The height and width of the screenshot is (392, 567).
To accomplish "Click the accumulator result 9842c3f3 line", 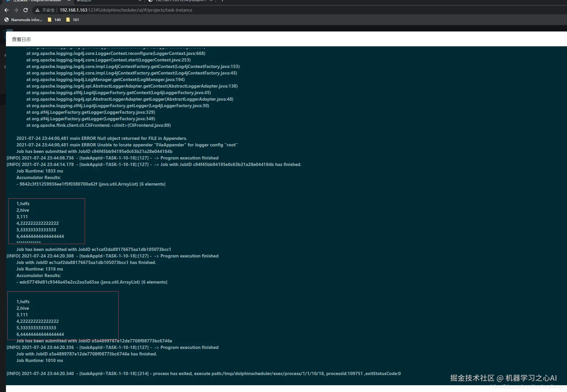I will (x=91, y=184).
